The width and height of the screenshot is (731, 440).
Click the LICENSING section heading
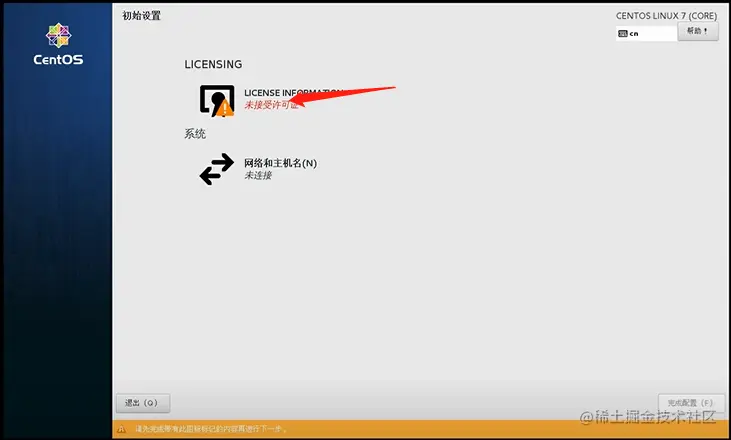(x=213, y=64)
